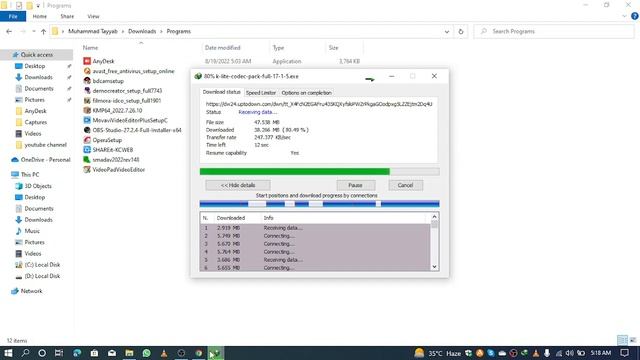Refresh the Programs folder view
Image resolution: width=640 pixels, height=360 pixels.
[x=461, y=31]
